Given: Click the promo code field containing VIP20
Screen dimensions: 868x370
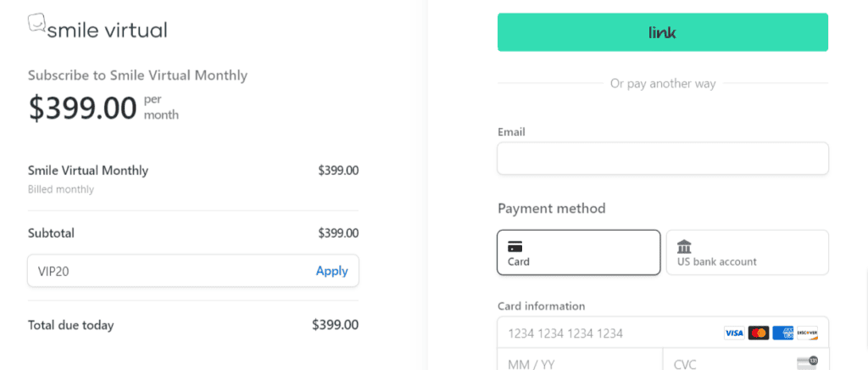Looking at the screenshot, I should [193, 271].
